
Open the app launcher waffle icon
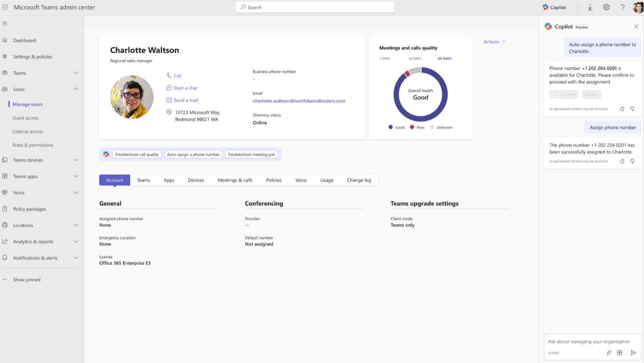(5, 7)
